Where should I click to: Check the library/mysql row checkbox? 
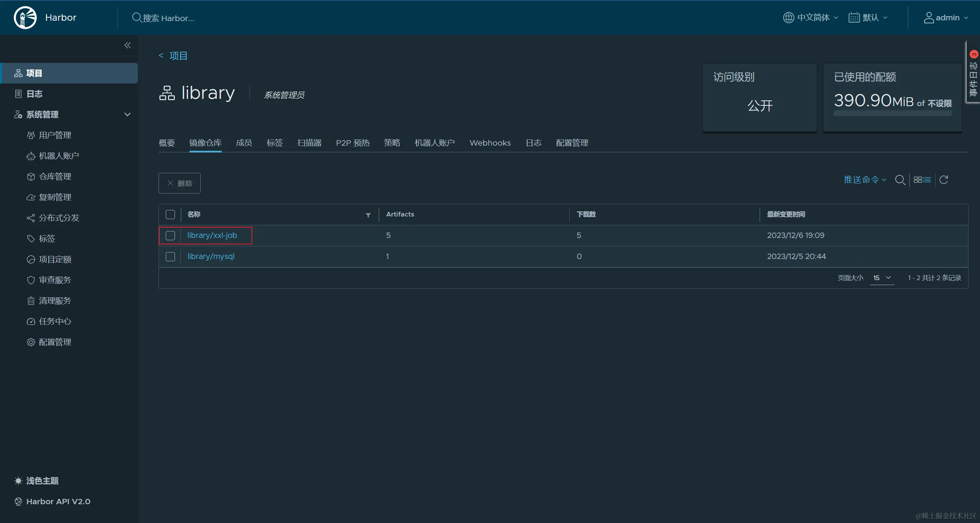pyautogui.click(x=170, y=257)
